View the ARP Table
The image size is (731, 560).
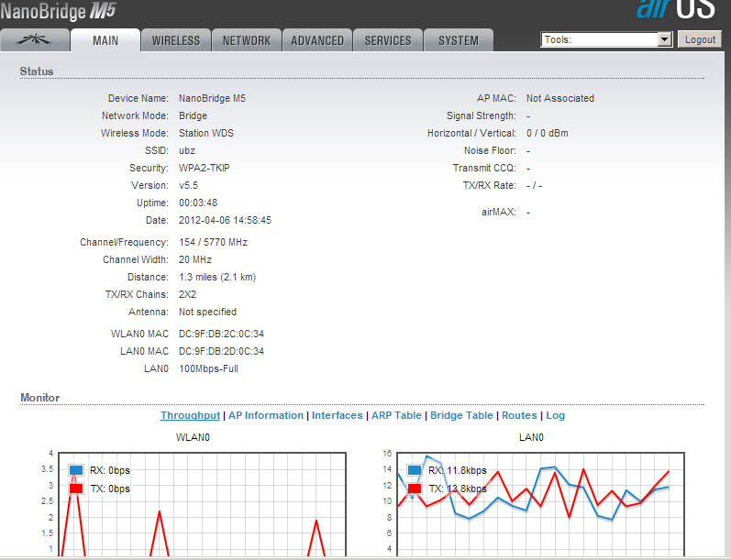pyautogui.click(x=396, y=415)
